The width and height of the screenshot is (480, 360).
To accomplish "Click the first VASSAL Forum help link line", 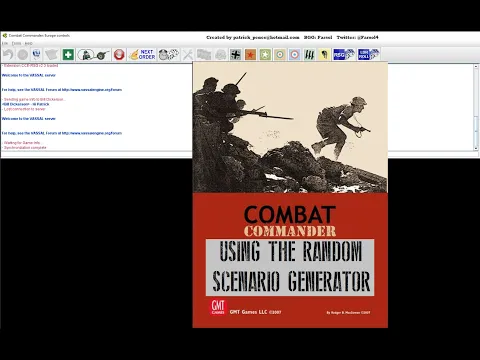I will 62,90.
